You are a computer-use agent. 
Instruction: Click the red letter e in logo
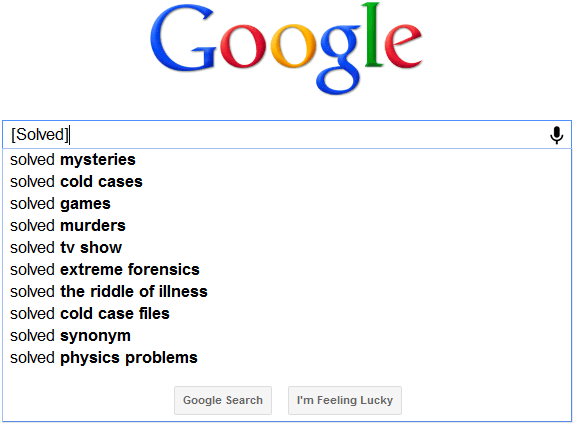[403, 46]
